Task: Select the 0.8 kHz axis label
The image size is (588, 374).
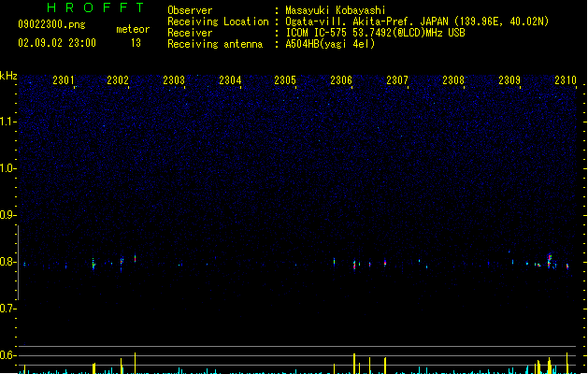Action: (7, 262)
